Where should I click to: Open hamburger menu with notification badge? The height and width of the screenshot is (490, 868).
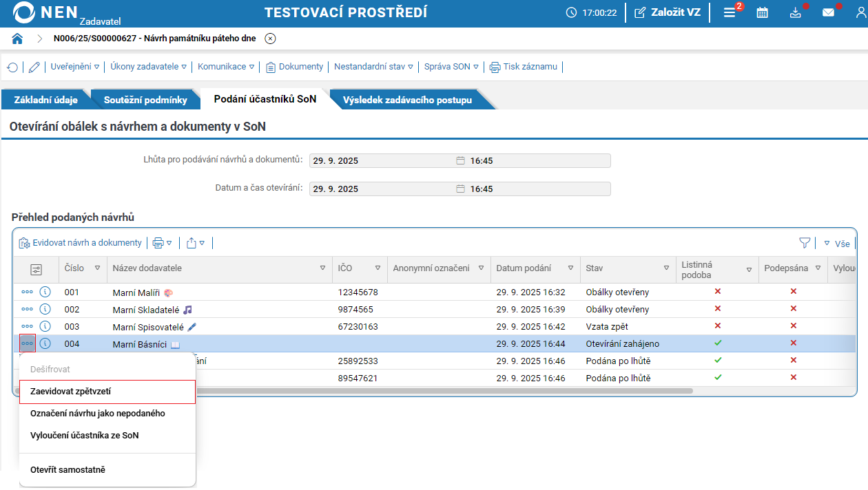[730, 13]
